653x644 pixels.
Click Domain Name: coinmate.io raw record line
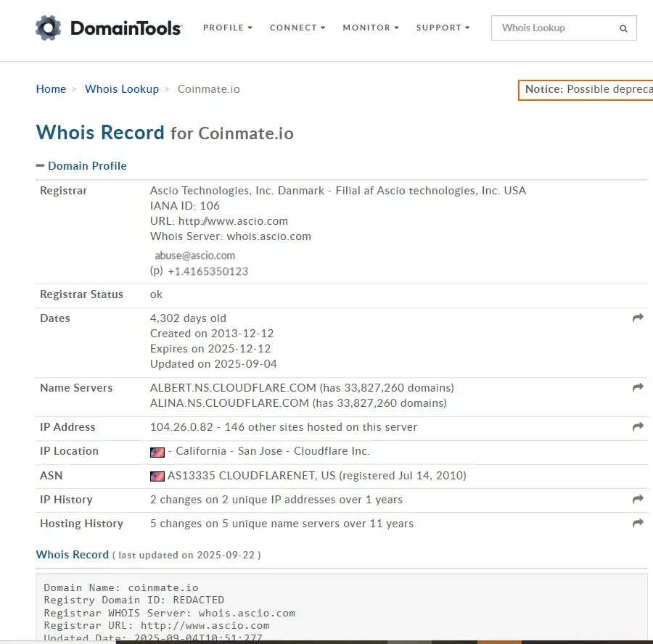click(120, 587)
